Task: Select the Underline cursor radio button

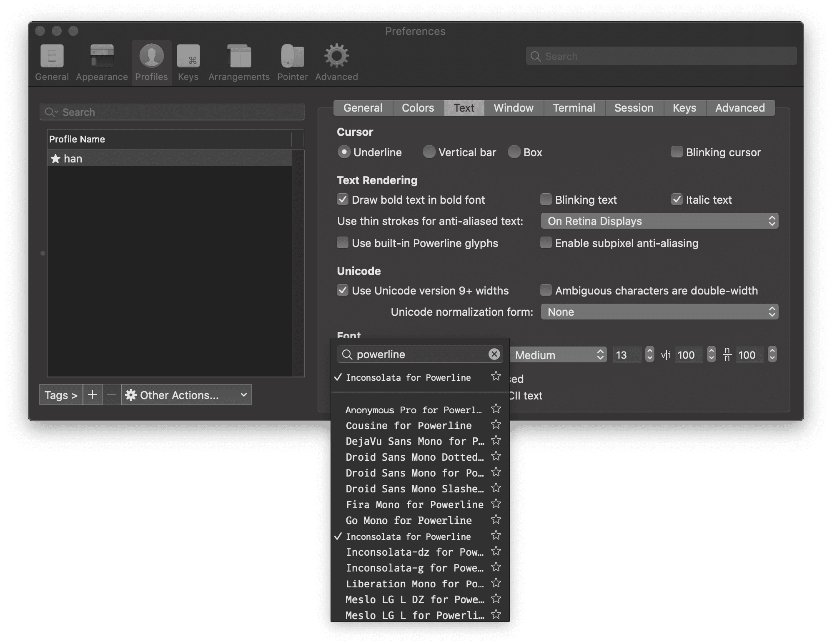Action: pos(344,152)
